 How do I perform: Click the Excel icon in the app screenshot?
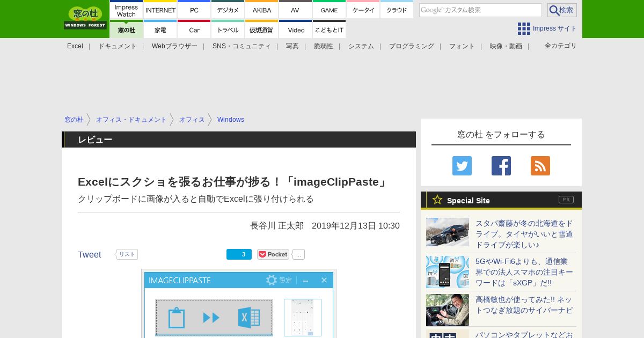coord(249,318)
